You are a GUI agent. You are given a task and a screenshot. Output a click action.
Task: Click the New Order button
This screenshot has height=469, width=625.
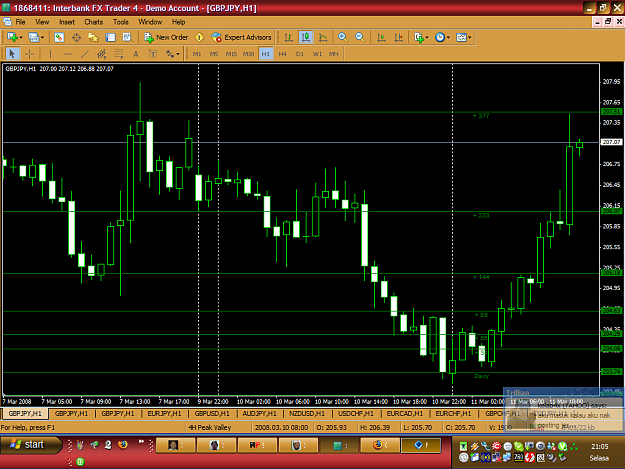[x=166, y=37]
